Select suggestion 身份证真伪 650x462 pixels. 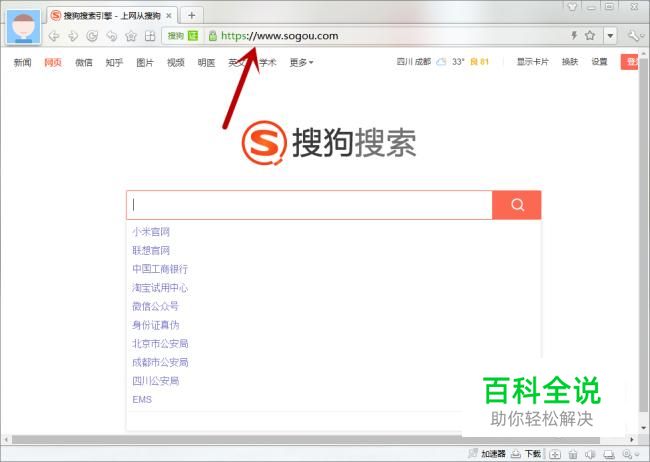(x=155, y=325)
